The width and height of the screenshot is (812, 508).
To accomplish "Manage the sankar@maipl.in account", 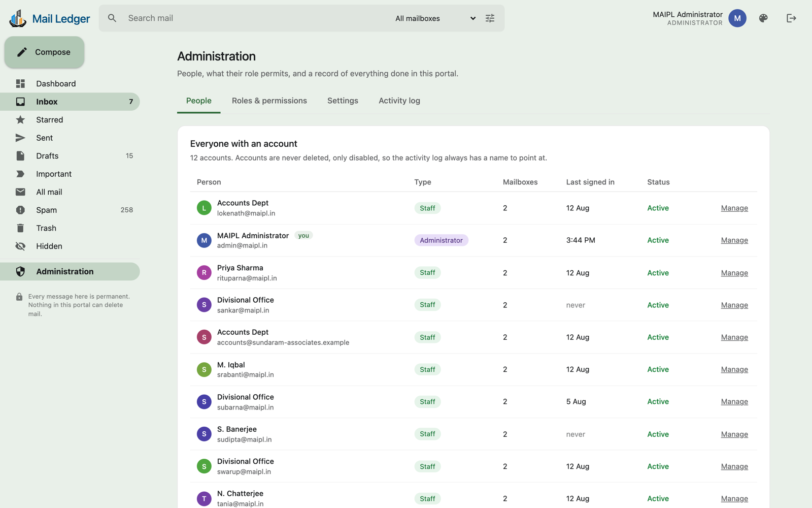I will (x=734, y=305).
